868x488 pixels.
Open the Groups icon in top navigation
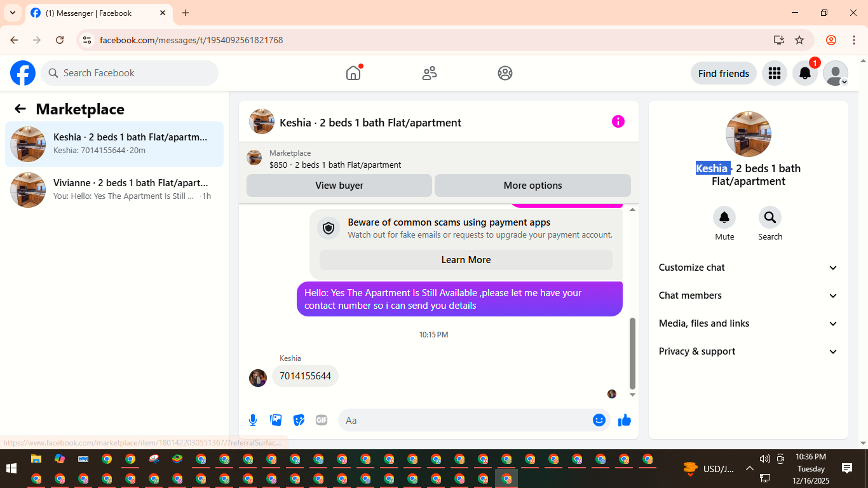point(505,73)
